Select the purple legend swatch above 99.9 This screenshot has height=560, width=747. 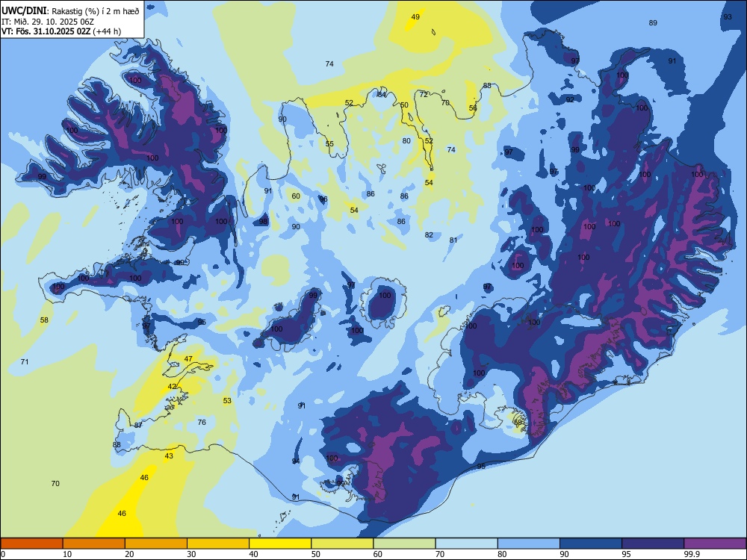(715, 544)
